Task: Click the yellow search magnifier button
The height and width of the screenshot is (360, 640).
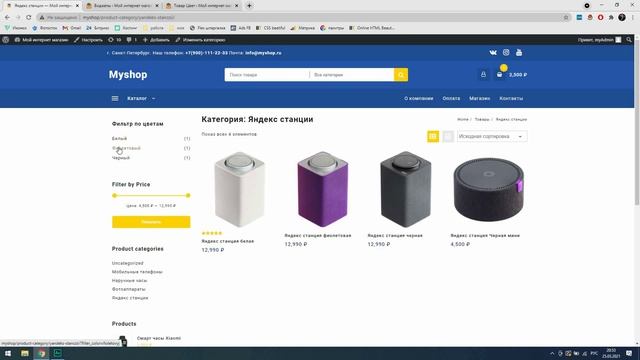Action: pos(401,75)
